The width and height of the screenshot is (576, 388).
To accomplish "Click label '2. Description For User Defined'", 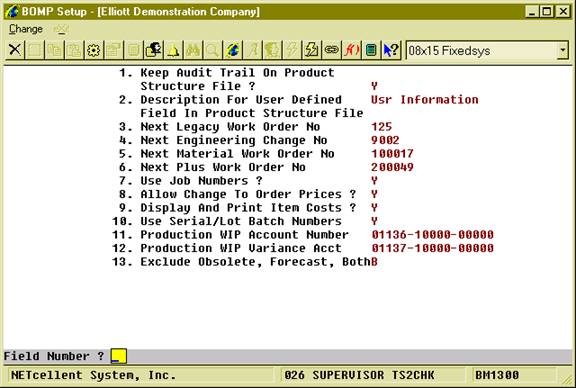I will [230, 100].
